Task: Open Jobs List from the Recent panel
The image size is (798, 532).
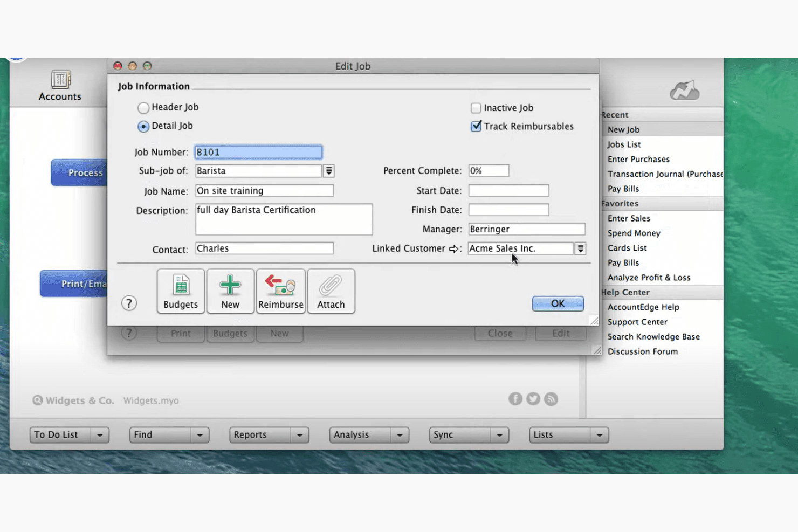Action: pyautogui.click(x=624, y=144)
